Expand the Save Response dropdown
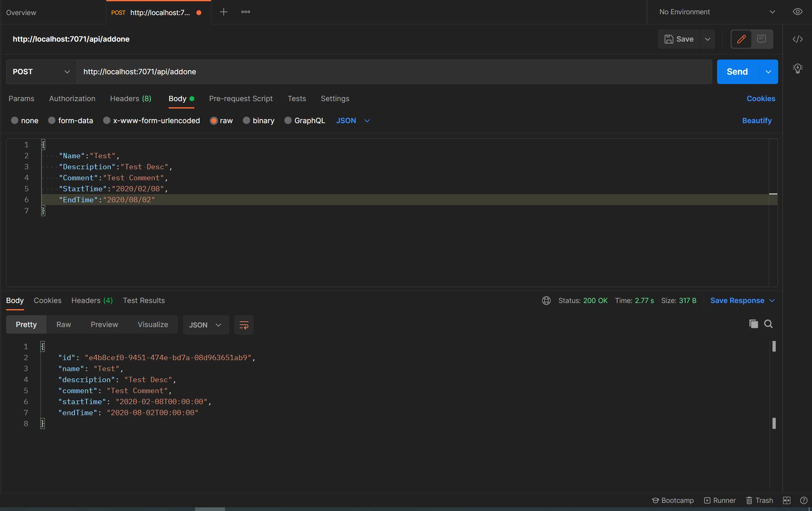Image resolution: width=812 pixels, height=511 pixels. [742, 301]
